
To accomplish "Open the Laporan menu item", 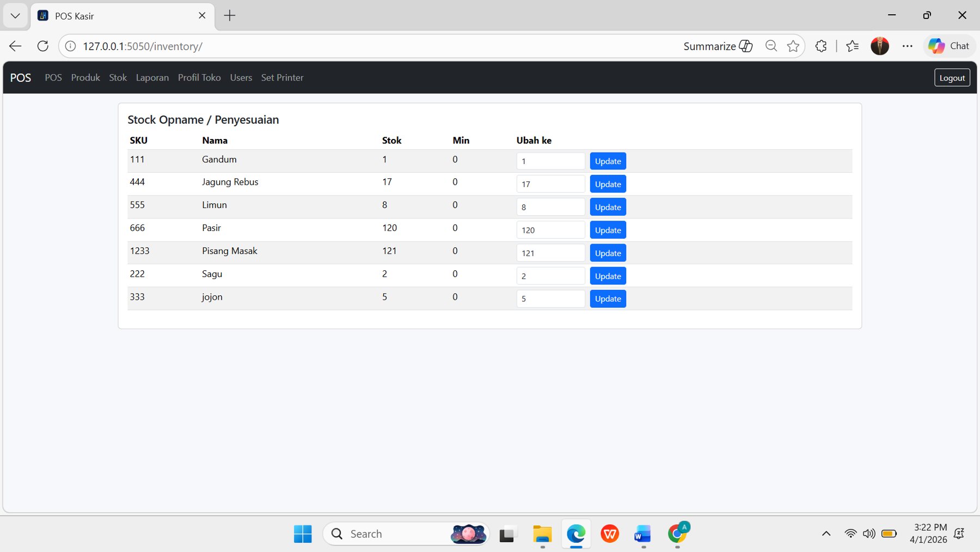I will [x=152, y=77].
